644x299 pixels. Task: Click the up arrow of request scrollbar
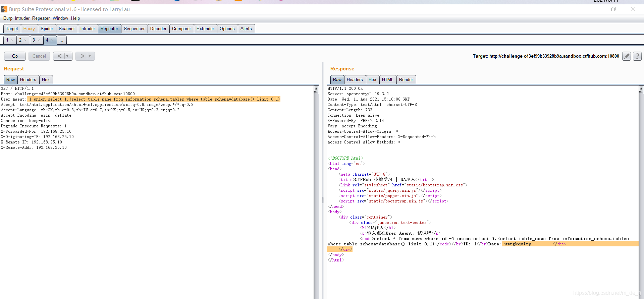[316, 88]
